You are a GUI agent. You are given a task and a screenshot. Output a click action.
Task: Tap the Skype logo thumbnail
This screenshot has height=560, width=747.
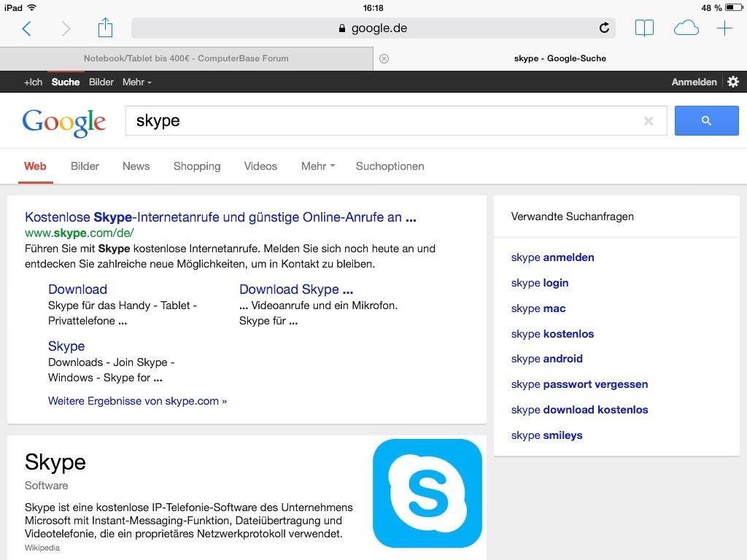point(427,494)
